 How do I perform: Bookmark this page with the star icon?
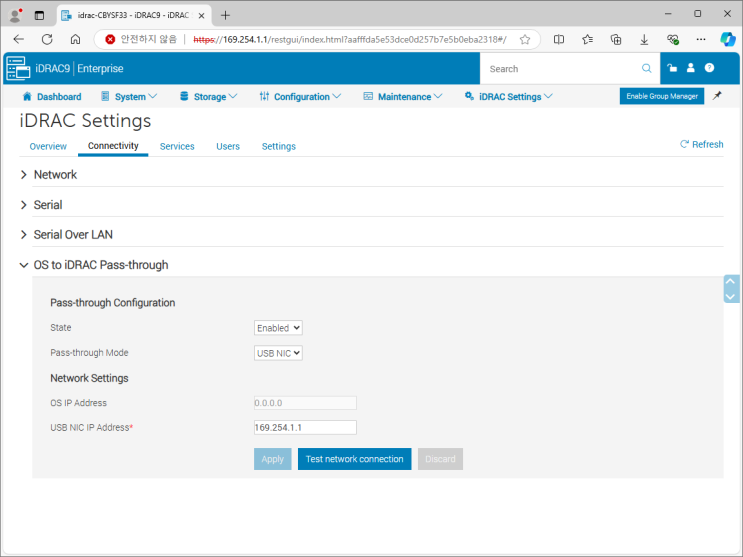pos(525,39)
